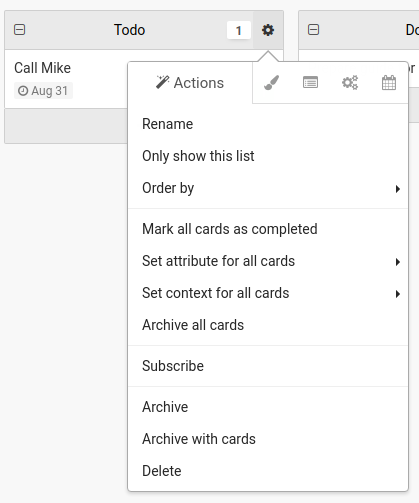This screenshot has height=503, width=419.
Task: Choose Mark all cards as completed
Action: point(268,229)
